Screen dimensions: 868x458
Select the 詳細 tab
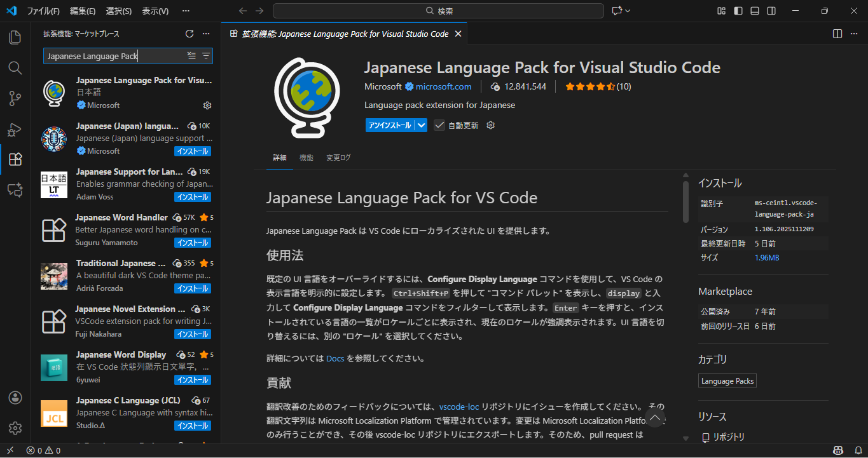point(280,158)
